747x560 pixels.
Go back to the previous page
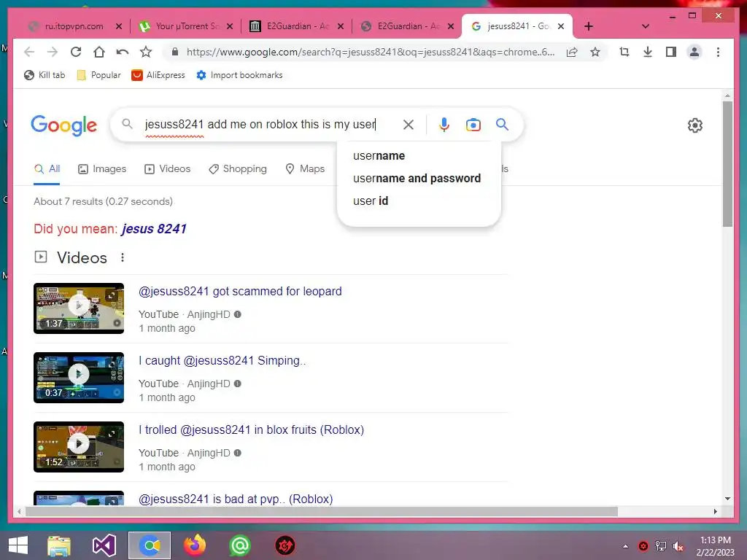29,52
